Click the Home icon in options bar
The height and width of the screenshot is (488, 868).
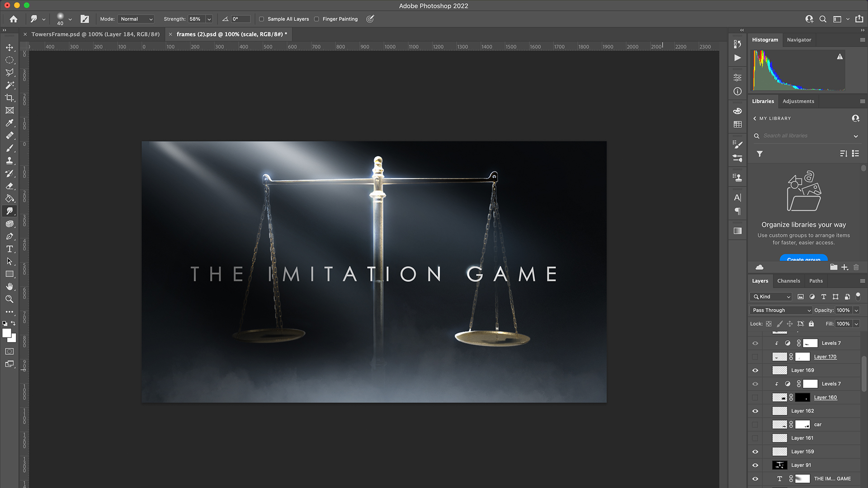[x=14, y=19]
